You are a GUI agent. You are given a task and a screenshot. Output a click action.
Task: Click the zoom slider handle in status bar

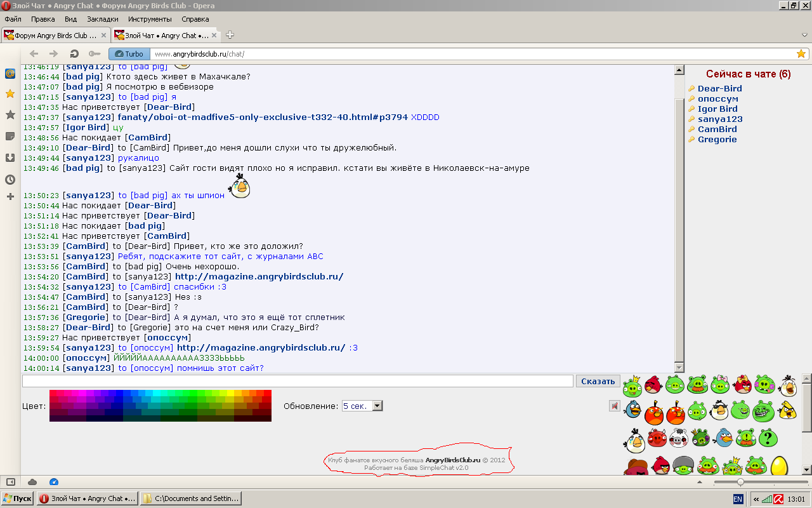[x=740, y=482]
